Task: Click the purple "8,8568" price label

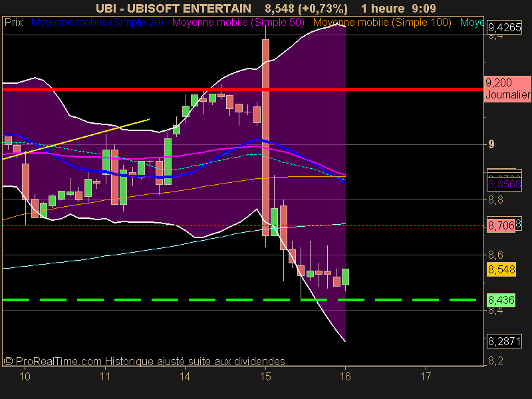Action: pyautogui.click(x=504, y=185)
